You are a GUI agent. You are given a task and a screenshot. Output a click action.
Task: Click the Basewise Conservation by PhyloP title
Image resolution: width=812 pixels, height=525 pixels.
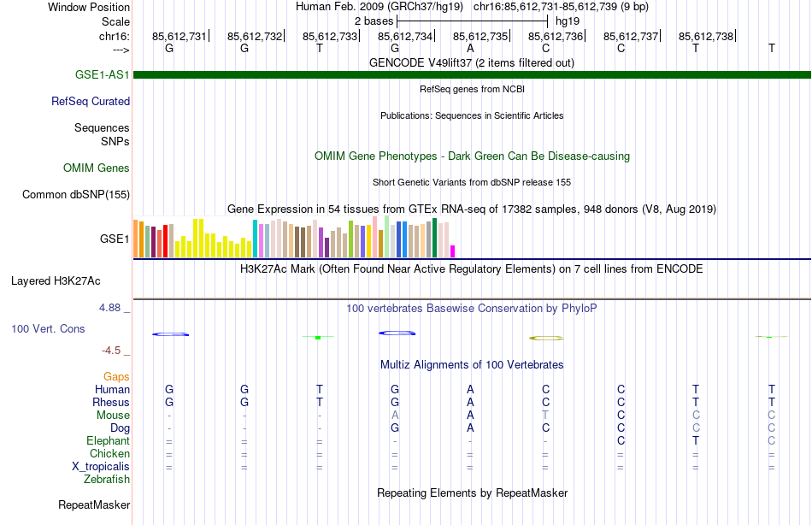(x=472, y=309)
